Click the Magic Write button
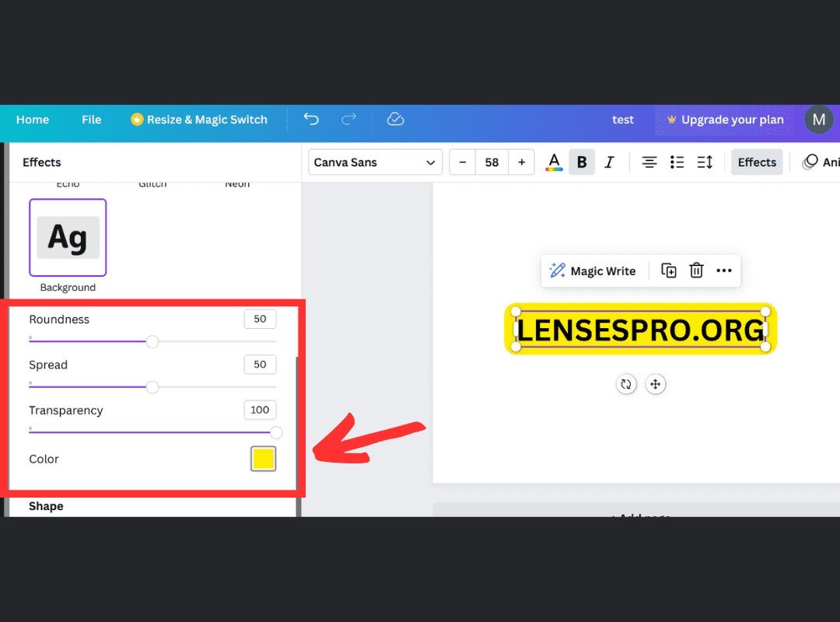The height and width of the screenshot is (622, 840). coord(593,271)
